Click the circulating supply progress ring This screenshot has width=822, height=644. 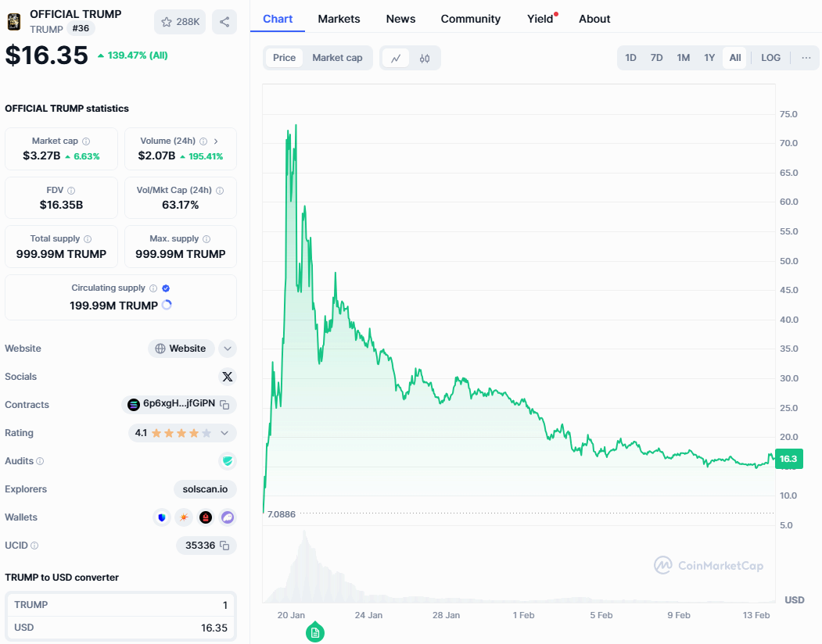click(x=167, y=305)
